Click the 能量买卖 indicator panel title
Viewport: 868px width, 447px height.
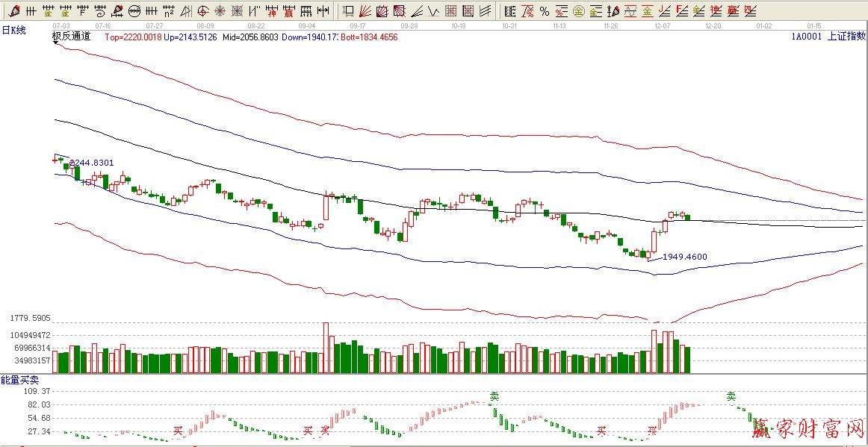pyautogui.click(x=19, y=381)
